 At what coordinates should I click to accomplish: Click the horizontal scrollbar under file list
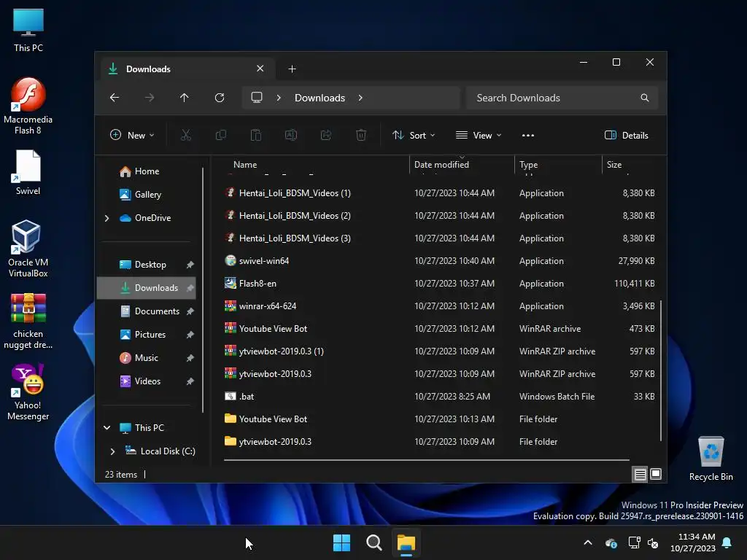pyautogui.click(x=426, y=460)
